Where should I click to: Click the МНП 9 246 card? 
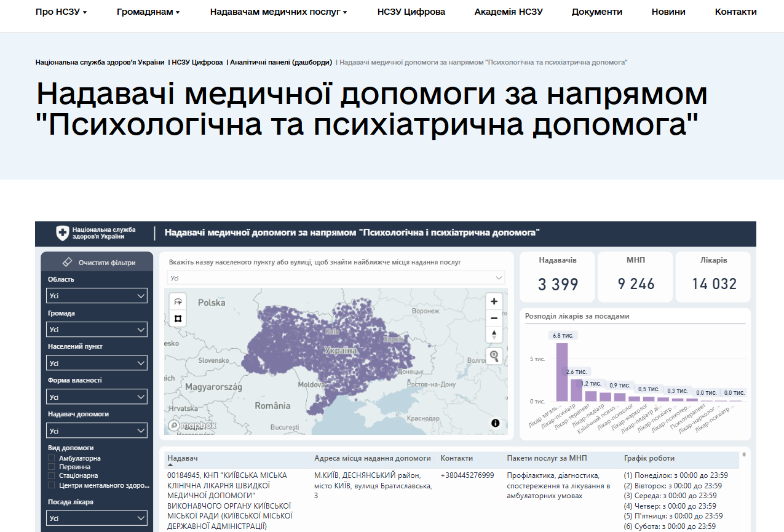[x=636, y=276]
